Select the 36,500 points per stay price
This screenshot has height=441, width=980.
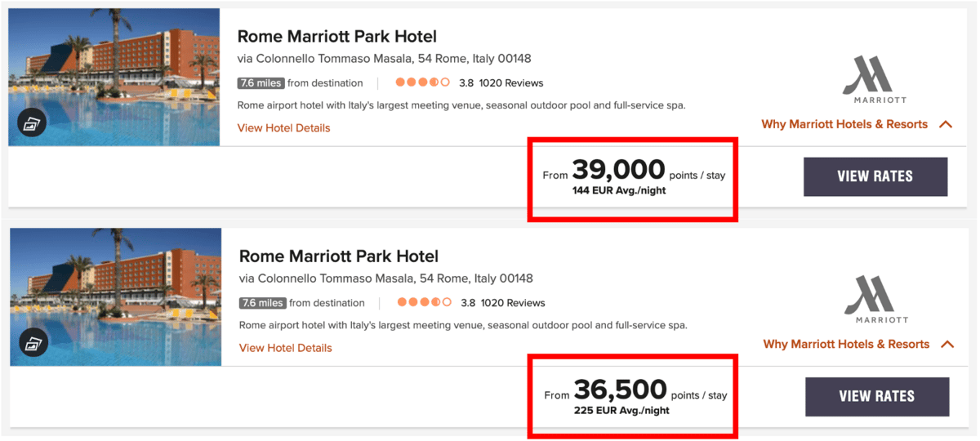tap(620, 390)
